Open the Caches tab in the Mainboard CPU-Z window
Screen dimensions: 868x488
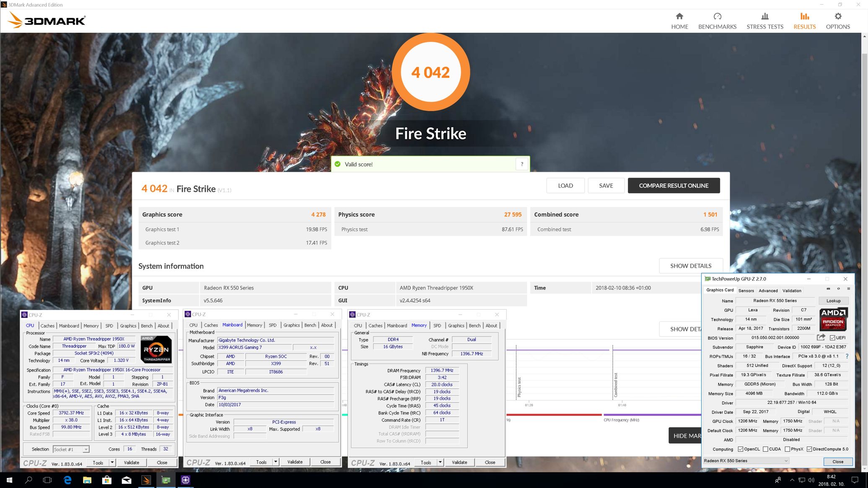point(211,325)
